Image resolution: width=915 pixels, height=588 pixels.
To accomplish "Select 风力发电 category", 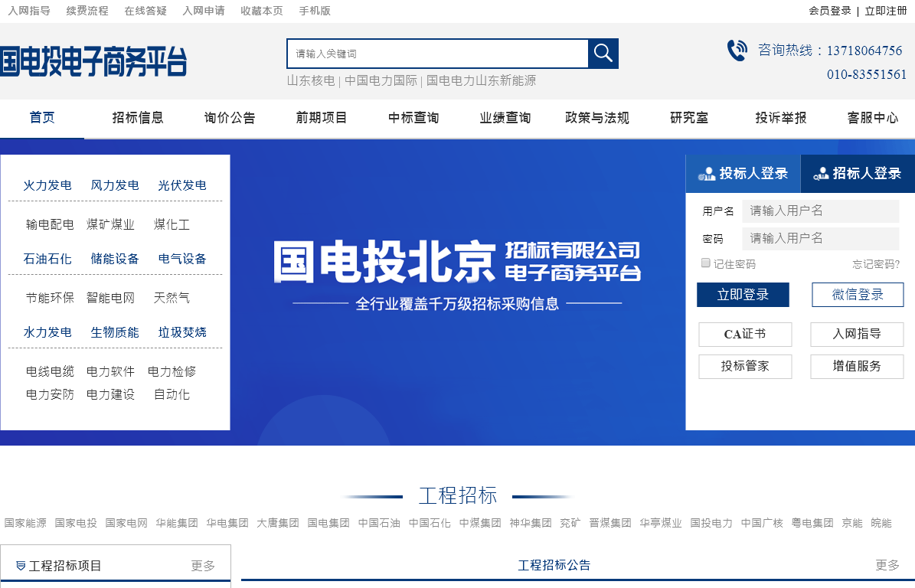I will click(115, 185).
